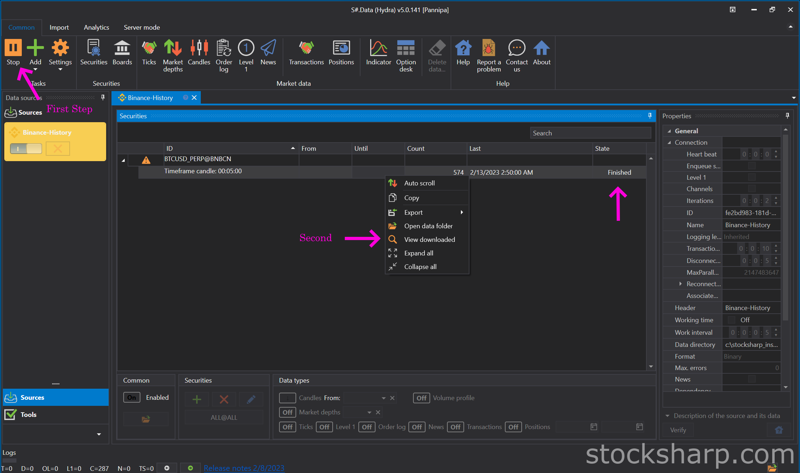Switch to the Analytics ribbon tab

pyautogui.click(x=96, y=27)
